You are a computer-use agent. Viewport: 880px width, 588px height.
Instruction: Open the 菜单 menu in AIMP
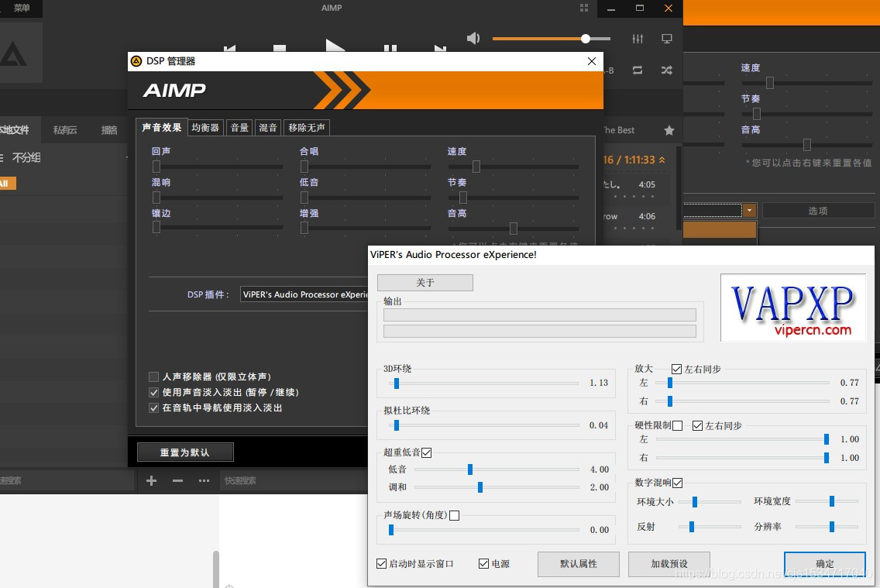click(22, 8)
